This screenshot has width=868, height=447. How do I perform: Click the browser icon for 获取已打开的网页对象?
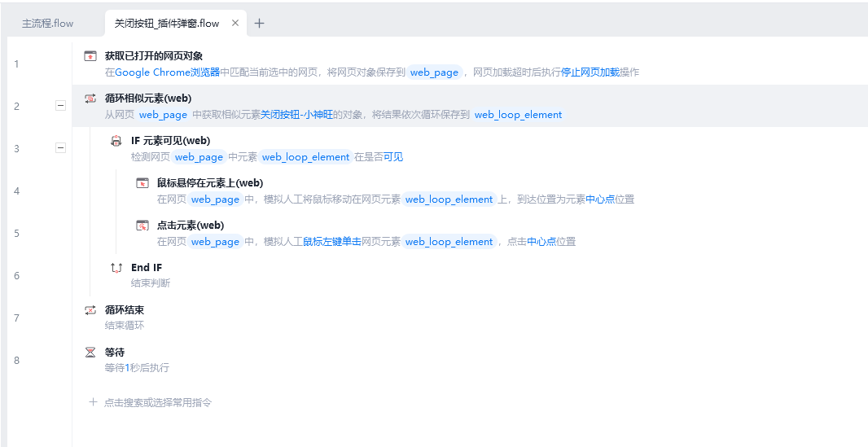(x=90, y=56)
